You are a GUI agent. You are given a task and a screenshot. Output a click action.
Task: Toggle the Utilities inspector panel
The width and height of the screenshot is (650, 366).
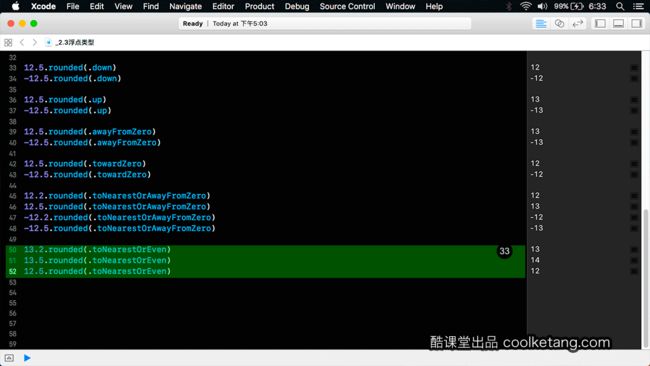[637, 24]
